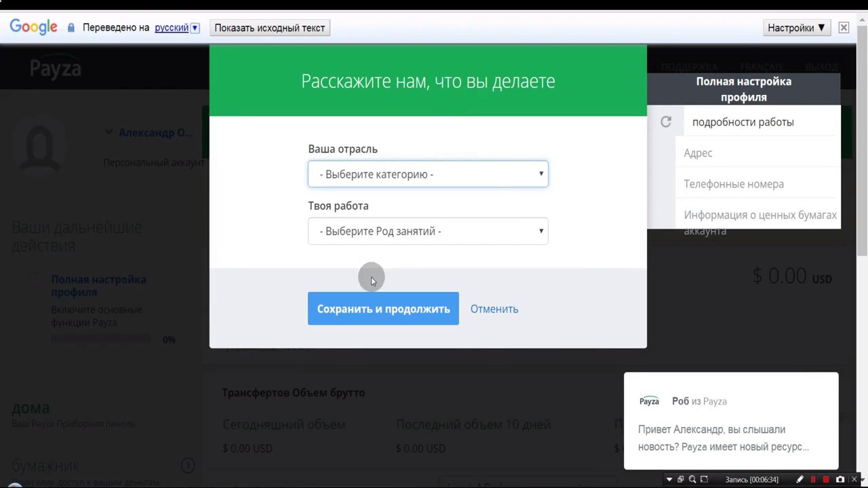Select Информация о ценных бумагах аккаунта

click(x=760, y=222)
